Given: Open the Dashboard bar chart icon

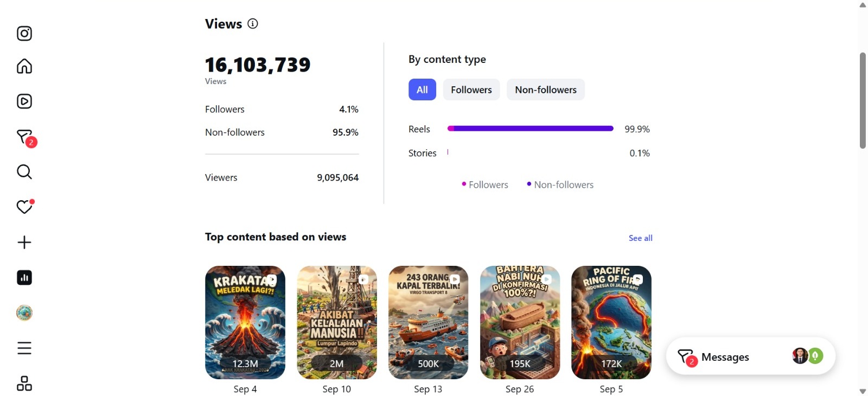Looking at the screenshot, I should click(x=24, y=278).
